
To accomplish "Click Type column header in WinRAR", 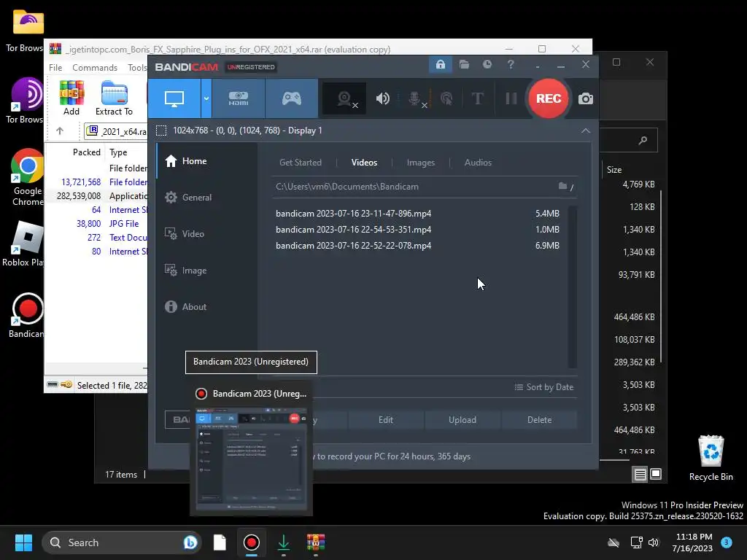I will coord(118,152).
